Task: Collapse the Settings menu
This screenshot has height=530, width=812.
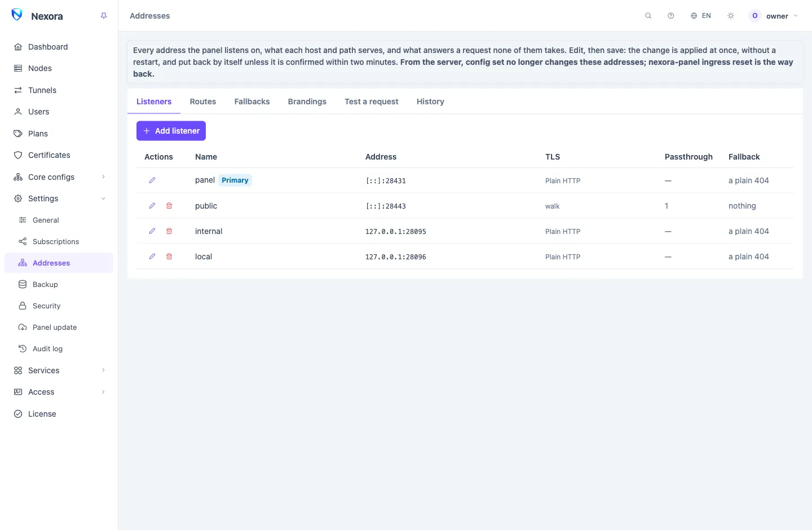Action: point(59,198)
